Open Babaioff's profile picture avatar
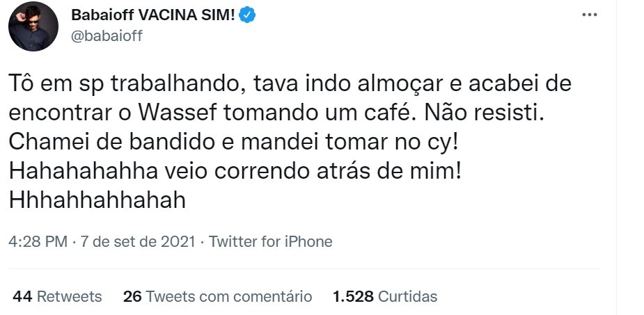644x315 pixels. [33, 26]
